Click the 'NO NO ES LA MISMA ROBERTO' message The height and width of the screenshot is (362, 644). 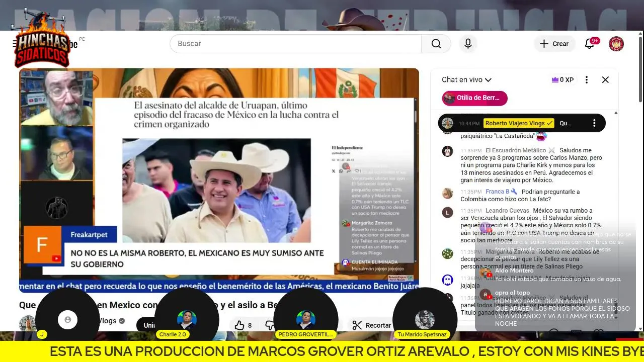coord(197,258)
